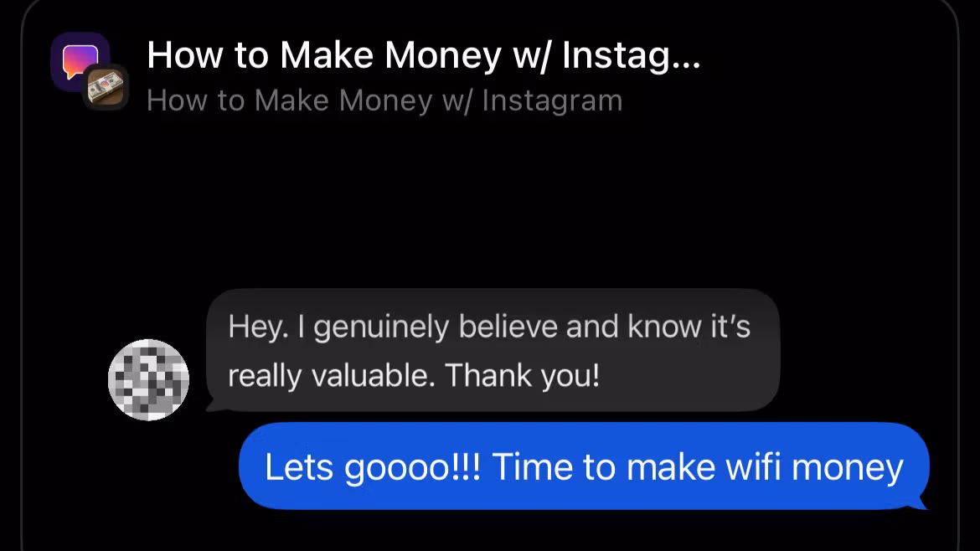980x551 pixels.
Task: Click the 'Thank you!' text in grey bubble
Action: tap(522, 376)
